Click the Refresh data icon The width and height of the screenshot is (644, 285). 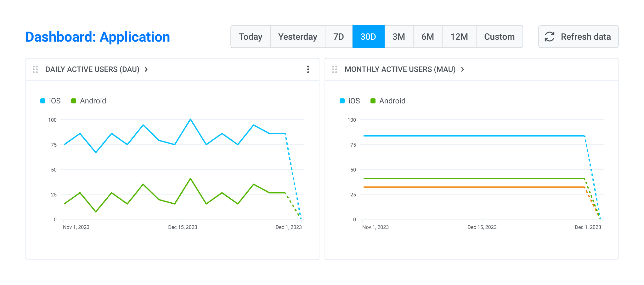[x=549, y=37]
